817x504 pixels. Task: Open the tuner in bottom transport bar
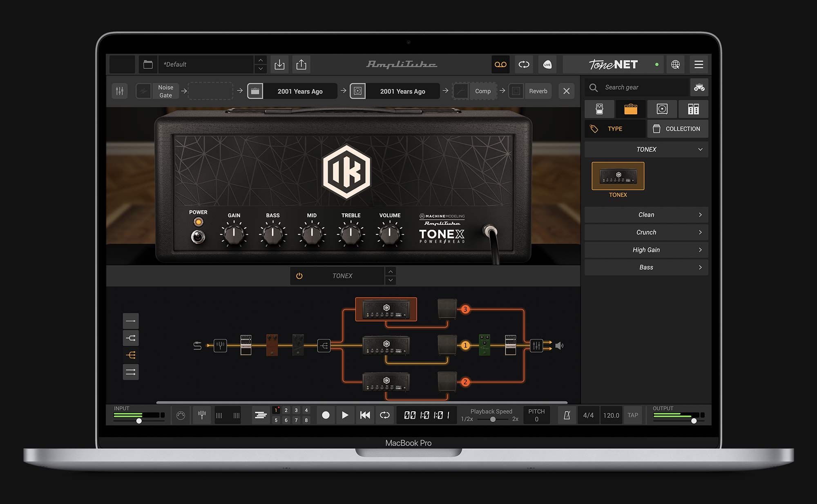pos(202,415)
